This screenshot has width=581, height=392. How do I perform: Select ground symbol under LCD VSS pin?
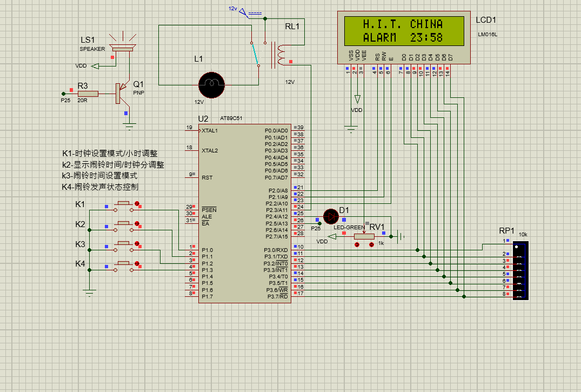point(351,129)
